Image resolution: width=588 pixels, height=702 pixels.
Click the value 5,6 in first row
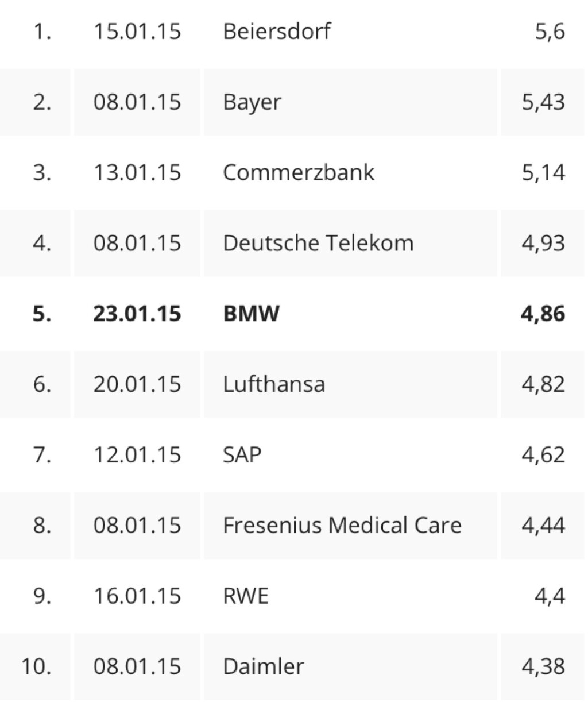coord(550,31)
